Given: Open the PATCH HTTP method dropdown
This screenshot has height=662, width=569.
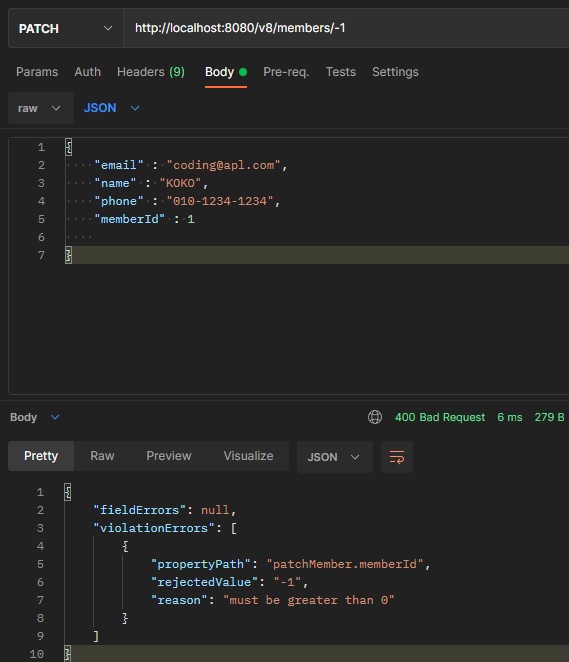Looking at the screenshot, I should pyautogui.click(x=66, y=28).
